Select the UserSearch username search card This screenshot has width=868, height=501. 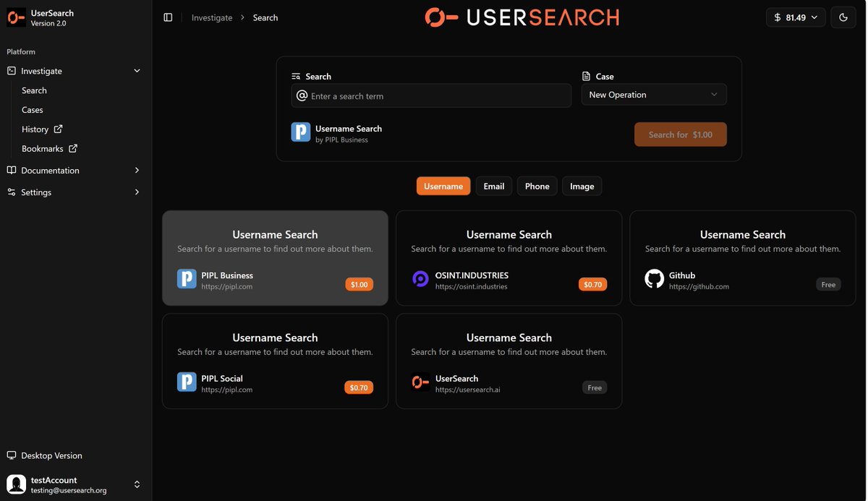tap(509, 361)
